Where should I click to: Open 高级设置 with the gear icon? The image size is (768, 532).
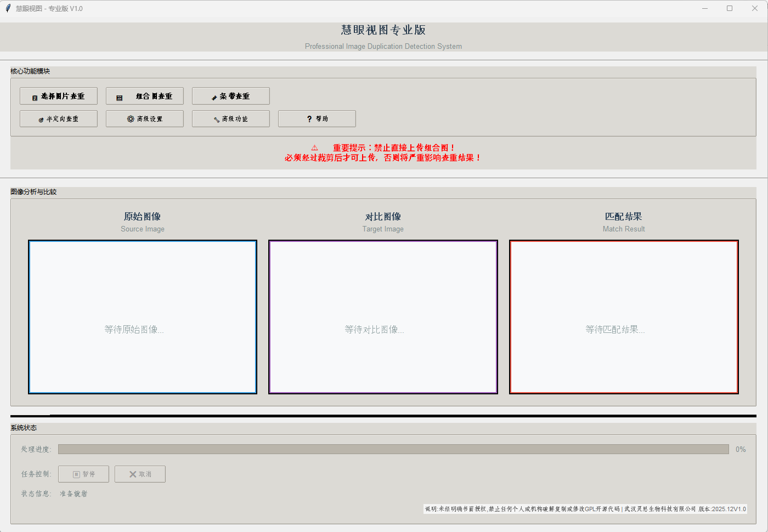(145, 119)
